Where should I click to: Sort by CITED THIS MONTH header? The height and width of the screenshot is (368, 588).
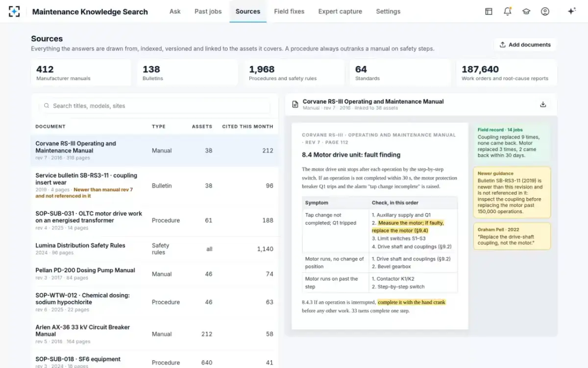click(x=247, y=127)
